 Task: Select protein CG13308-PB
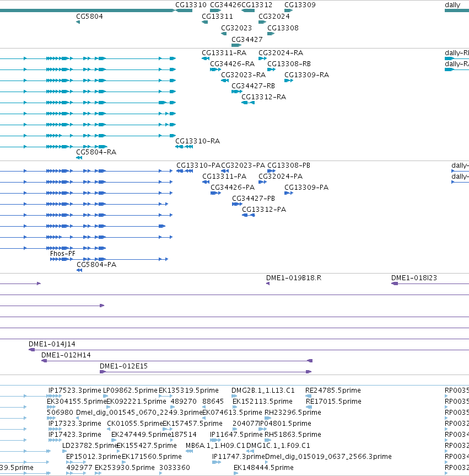(288, 165)
